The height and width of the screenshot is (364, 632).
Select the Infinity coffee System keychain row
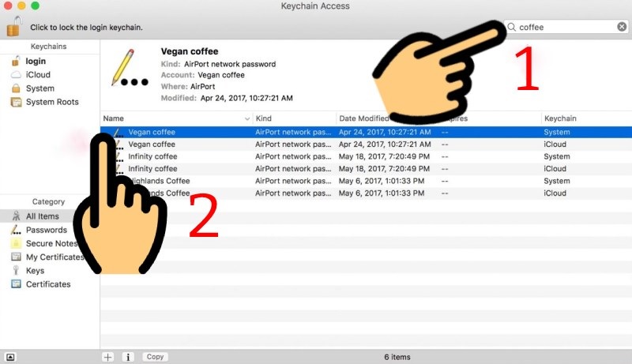coord(366,156)
